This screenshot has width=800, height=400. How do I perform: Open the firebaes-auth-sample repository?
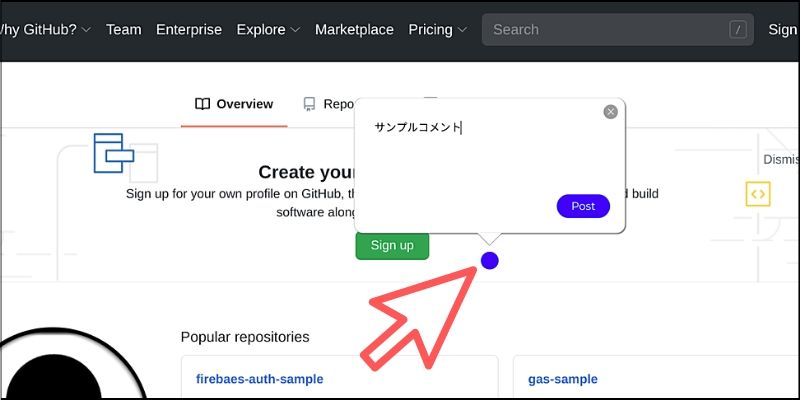point(260,379)
